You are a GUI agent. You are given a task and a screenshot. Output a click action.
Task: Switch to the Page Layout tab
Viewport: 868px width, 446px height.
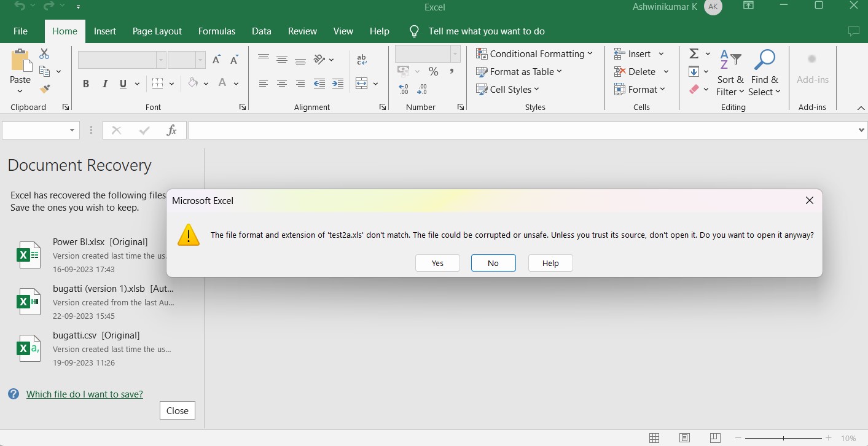pos(157,31)
